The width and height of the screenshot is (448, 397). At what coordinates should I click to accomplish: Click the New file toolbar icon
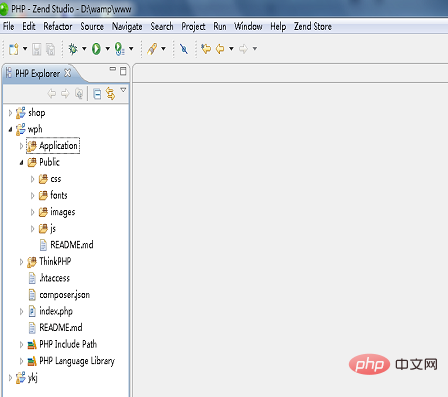click(x=14, y=49)
